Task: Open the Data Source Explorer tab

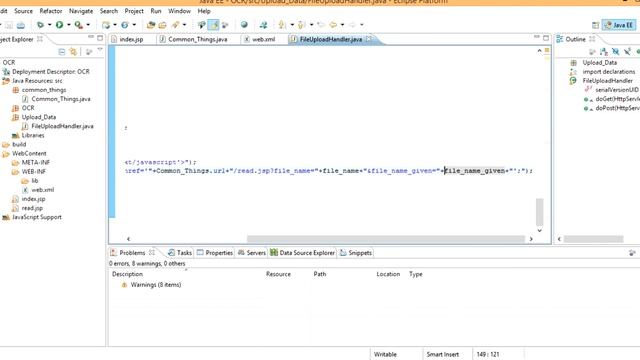Action: pos(302,253)
